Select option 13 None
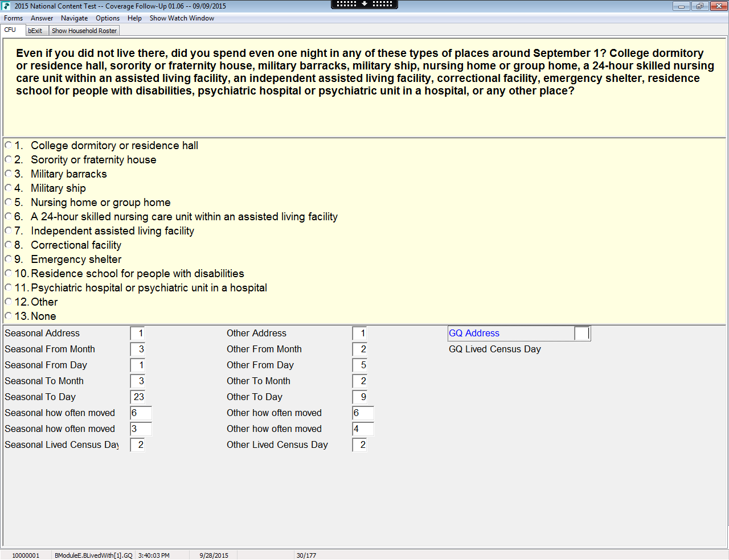The height and width of the screenshot is (560, 729). tap(9, 316)
